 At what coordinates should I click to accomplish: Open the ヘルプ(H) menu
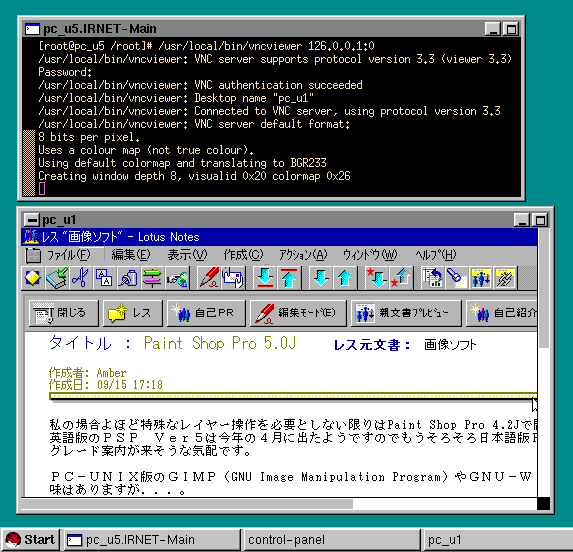click(x=436, y=255)
